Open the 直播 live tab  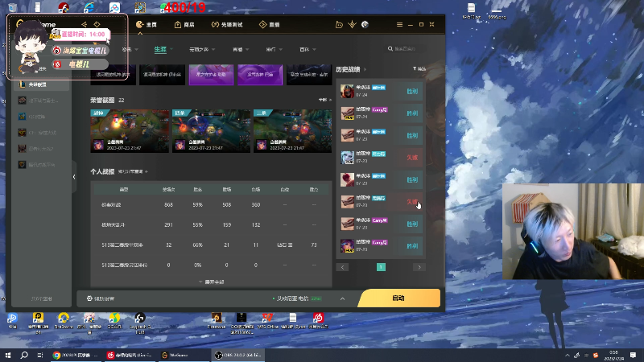coord(270,25)
